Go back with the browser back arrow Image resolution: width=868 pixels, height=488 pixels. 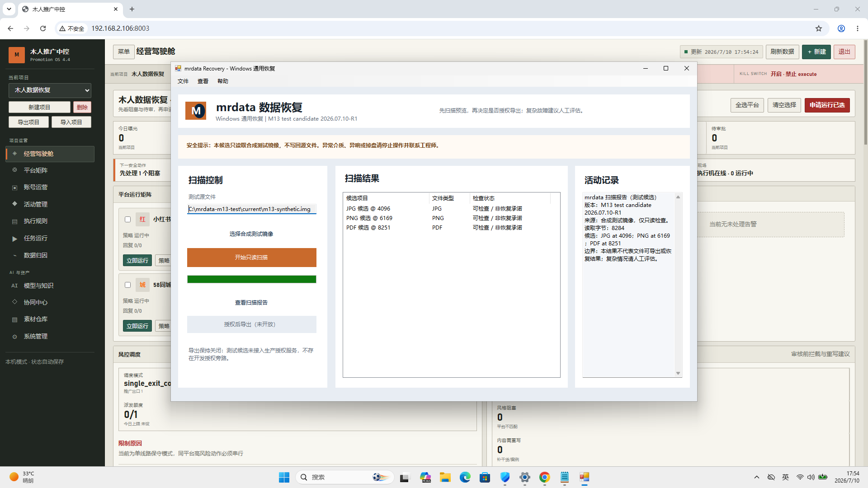coord(10,28)
